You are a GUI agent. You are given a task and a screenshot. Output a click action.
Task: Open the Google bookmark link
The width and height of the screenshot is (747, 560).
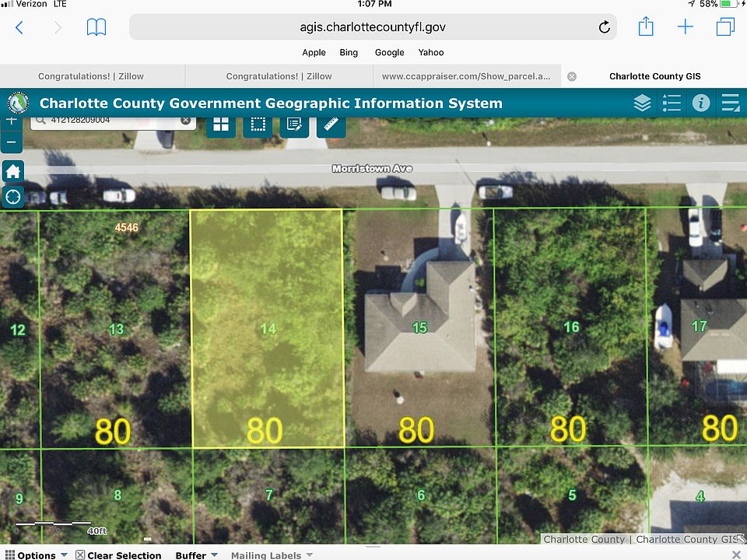tap(389, 52)
